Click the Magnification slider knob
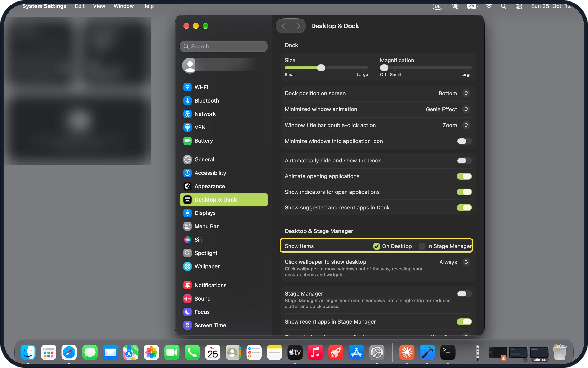The image size is (588, 368). tap(384, 68)
